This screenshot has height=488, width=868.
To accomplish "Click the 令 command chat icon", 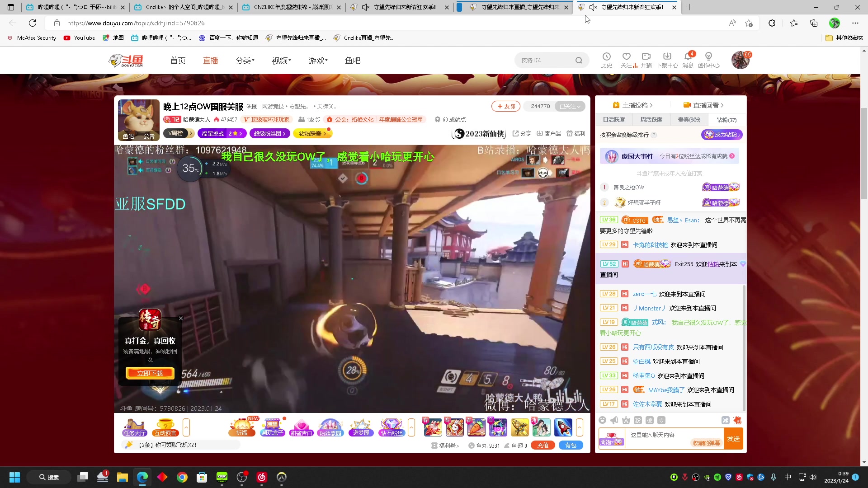I will click(661, 420).
